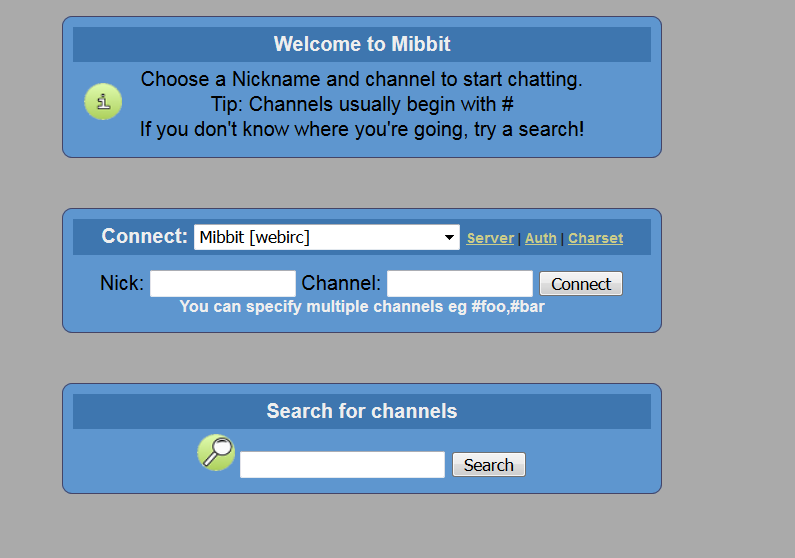This screenshot has width=795, height=558.
Task: Focus the Channel input field
Action: coord(460,284)
